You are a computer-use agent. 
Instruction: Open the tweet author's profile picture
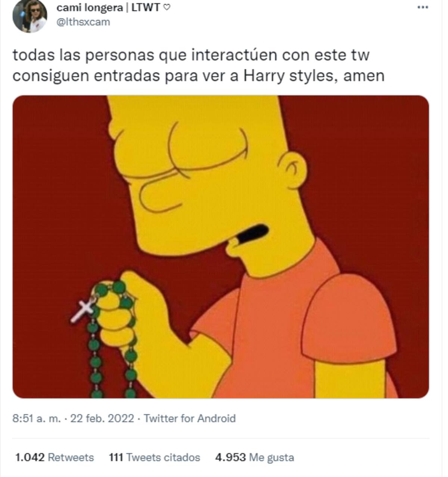tap(29, 15)
